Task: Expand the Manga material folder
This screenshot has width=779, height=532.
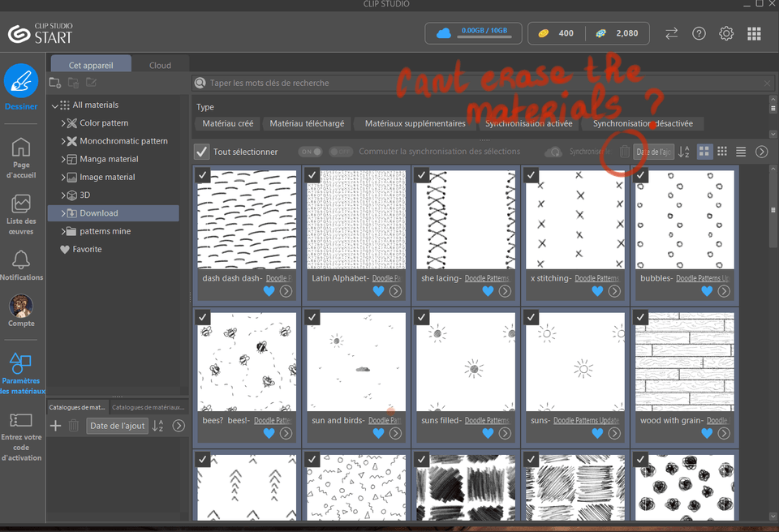Action: click(63, 160)
